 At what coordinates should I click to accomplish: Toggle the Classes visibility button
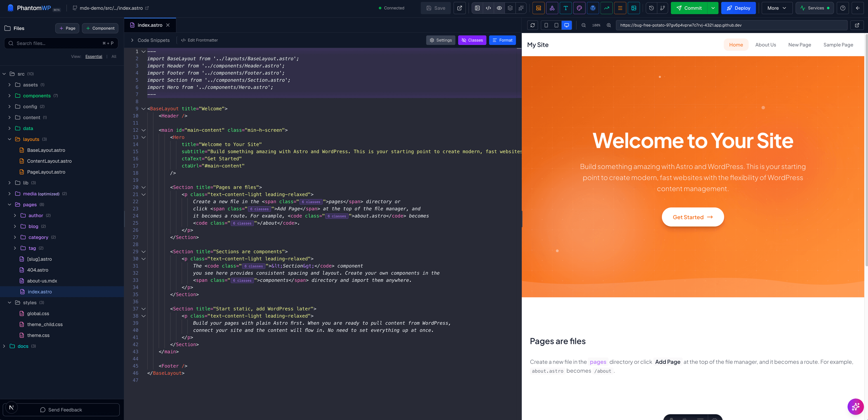pyautogui.click(x=472, y=40)
